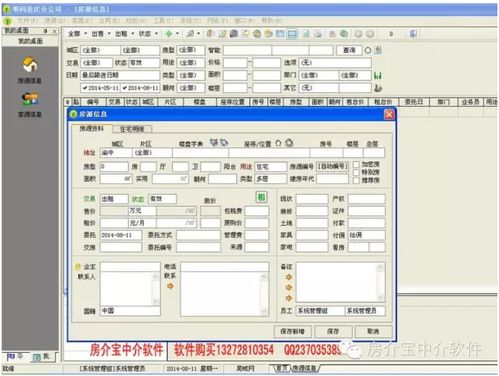Open the 状态 dropdown in filter bar
The width and height of the screenshot is (499, 376).
144,63
